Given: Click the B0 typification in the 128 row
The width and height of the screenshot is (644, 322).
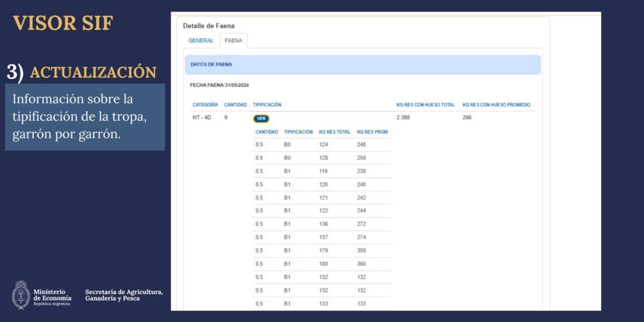Looking at the screenshot, I should point(287,158).
